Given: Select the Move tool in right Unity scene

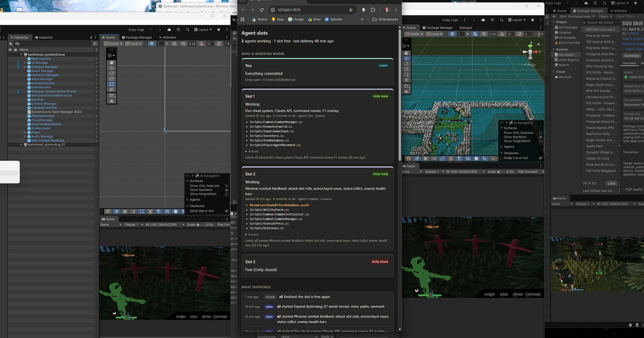Looking at the screenshot, I should point(406,59).
